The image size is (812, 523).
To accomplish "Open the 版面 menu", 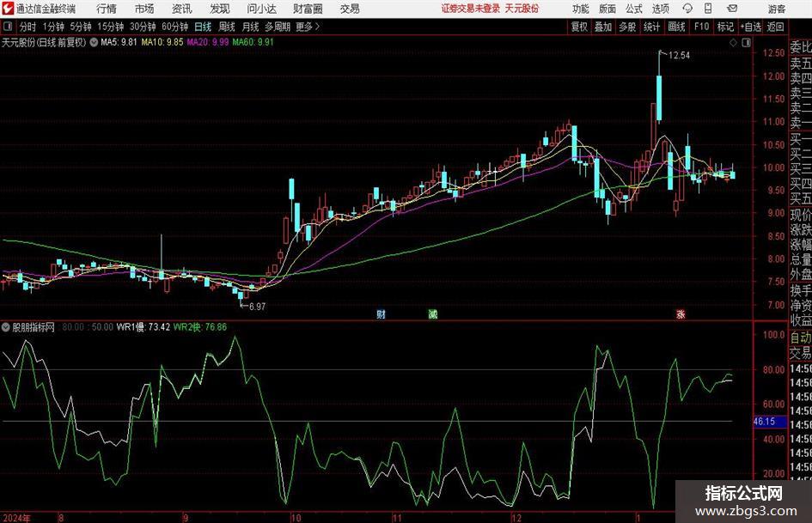I will (607, 9).
